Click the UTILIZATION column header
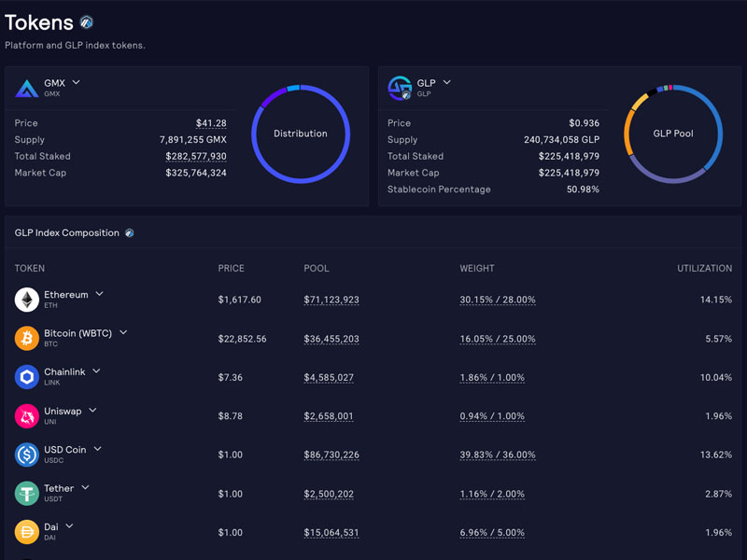This screenshot has height=560, width=747. click(705, 268)
